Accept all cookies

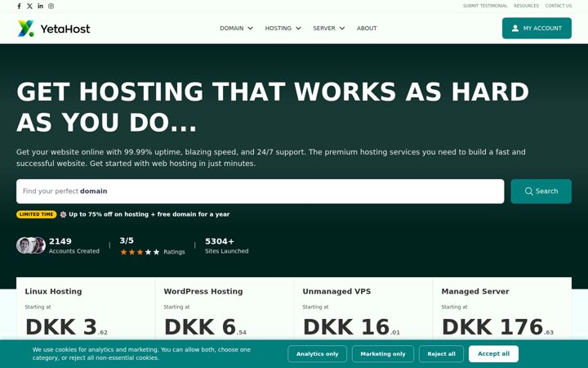pos(493,354)
